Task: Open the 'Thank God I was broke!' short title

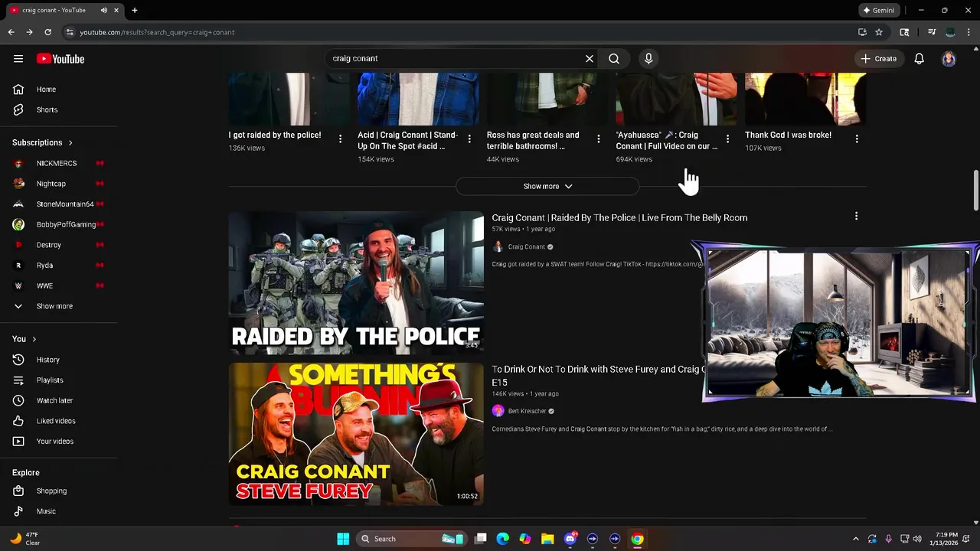Action: pos(788,135)
